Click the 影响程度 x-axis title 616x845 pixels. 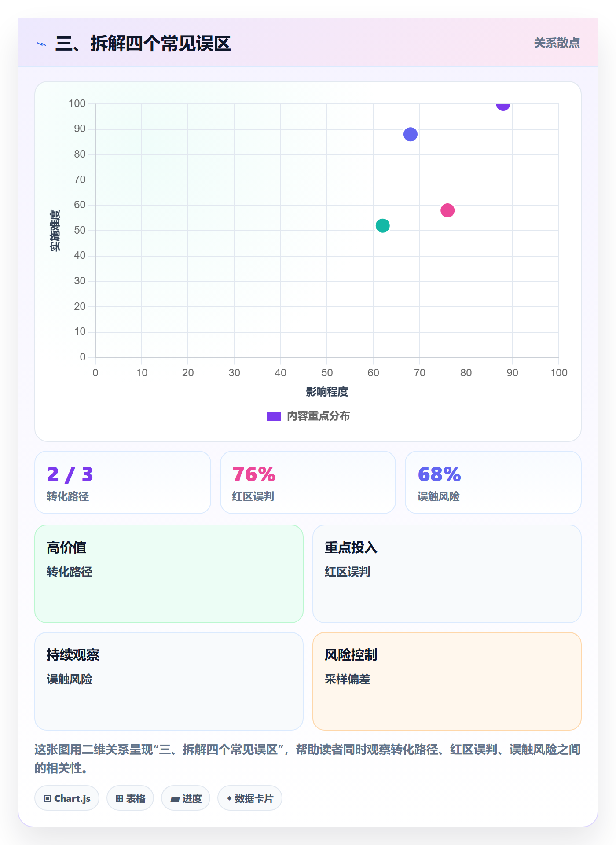tap(327, 392)
